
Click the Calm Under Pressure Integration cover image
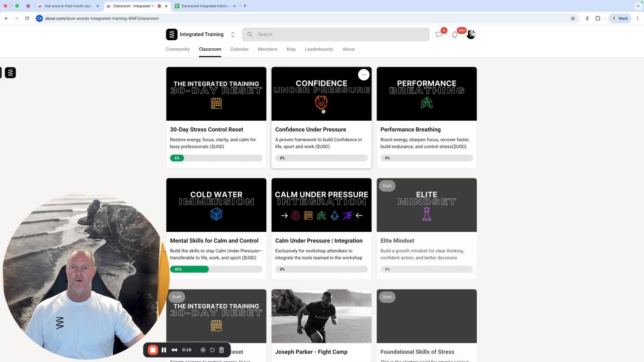321,205
